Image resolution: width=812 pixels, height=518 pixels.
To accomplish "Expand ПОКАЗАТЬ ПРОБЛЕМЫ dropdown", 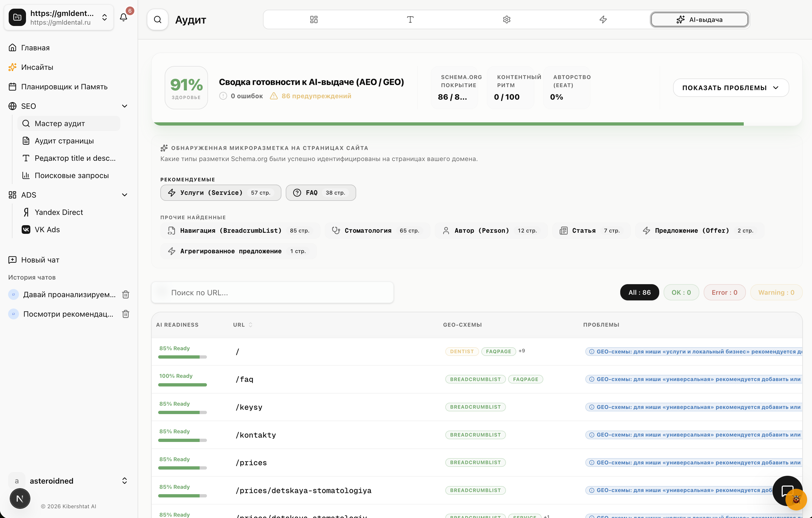I will click(x=731, y=88).
